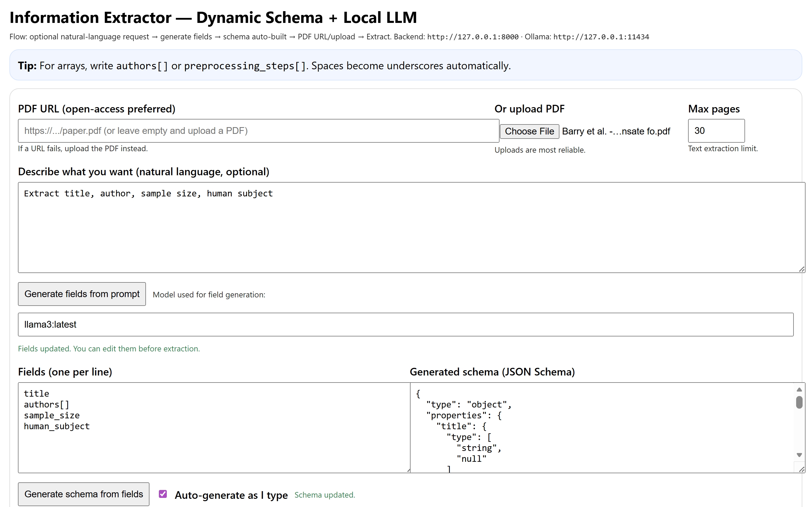The width and height of the screenshot is (812, 507).
Task: Click 'Fields updated. You can edit them' message
Action: coord(109,349)
